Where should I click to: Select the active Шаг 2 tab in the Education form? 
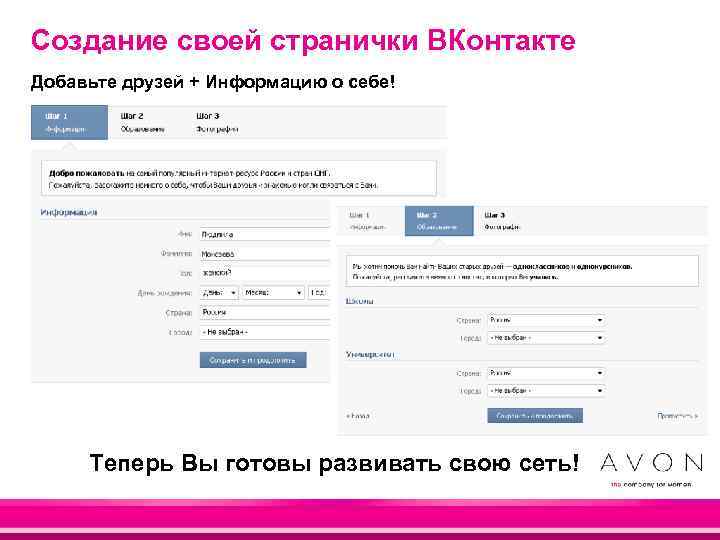click(x=439, y=221)
